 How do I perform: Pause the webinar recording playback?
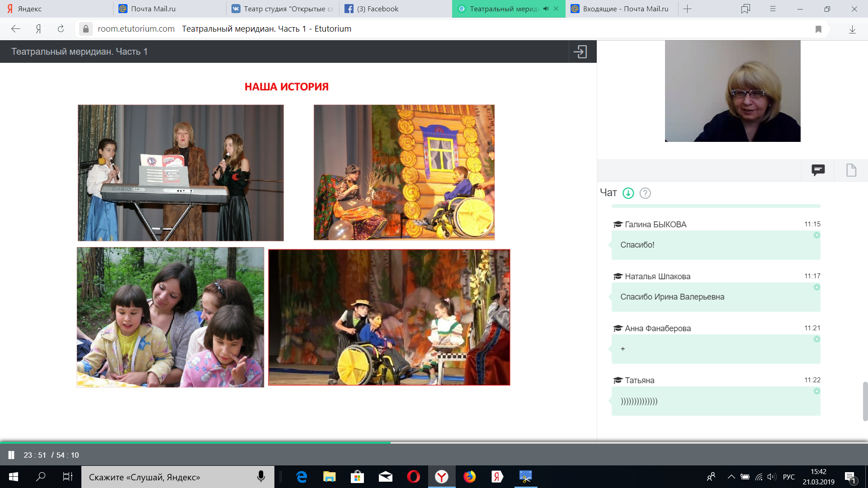point(11,455)
